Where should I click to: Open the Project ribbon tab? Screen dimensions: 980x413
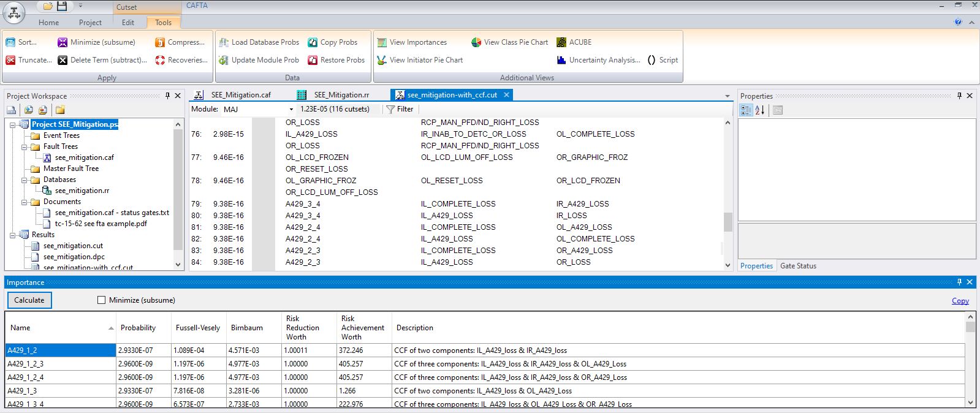90,23
